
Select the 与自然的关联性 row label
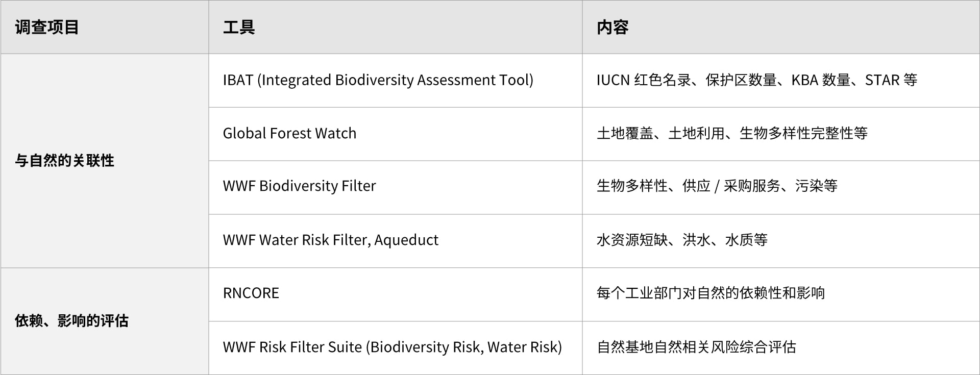(x=64, y=161)
